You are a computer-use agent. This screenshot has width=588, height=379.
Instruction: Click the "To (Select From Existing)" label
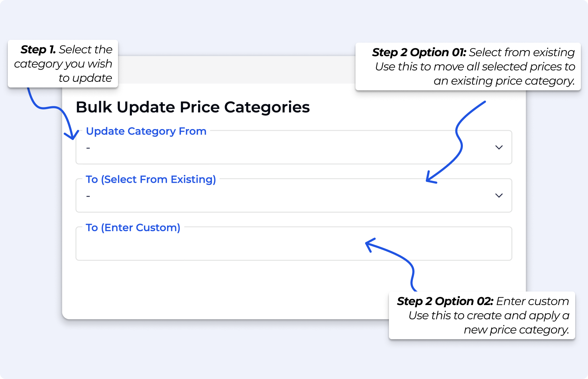(x=151, y=179)
